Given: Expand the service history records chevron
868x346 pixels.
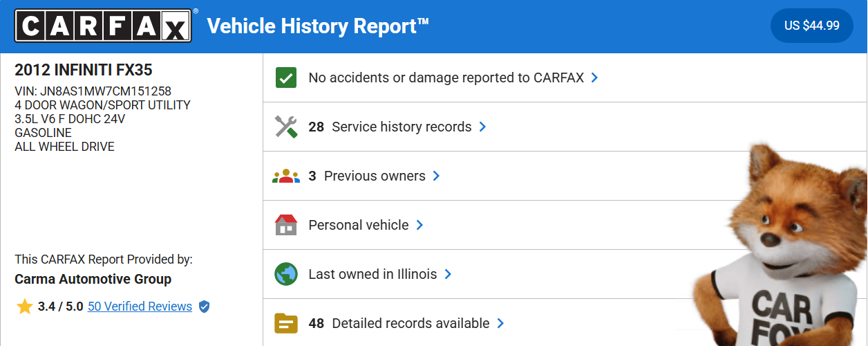Looking at the screenshot, I should [483, 127].
